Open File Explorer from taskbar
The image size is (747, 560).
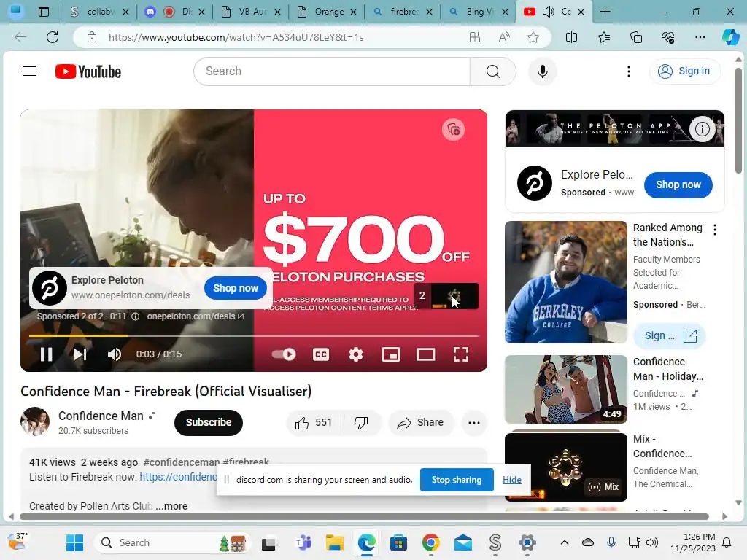pyautogui.click(x=334, y=542)
